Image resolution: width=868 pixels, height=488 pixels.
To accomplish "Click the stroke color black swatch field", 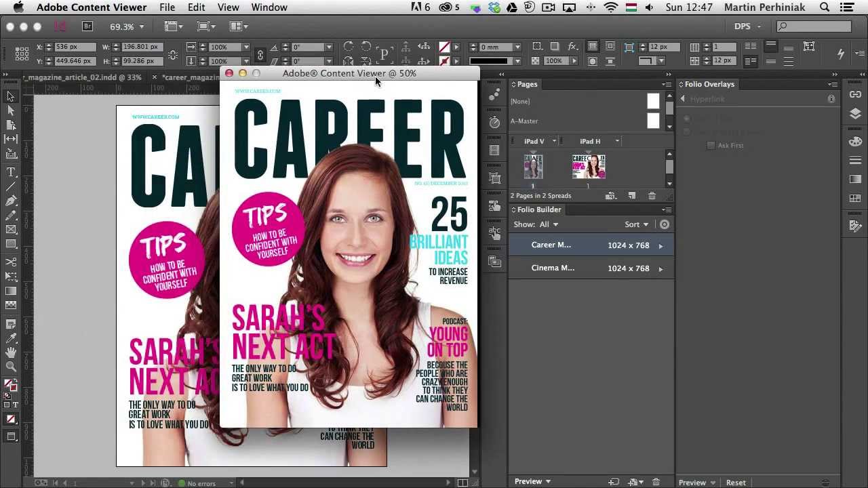I will (x=488, y=61).
